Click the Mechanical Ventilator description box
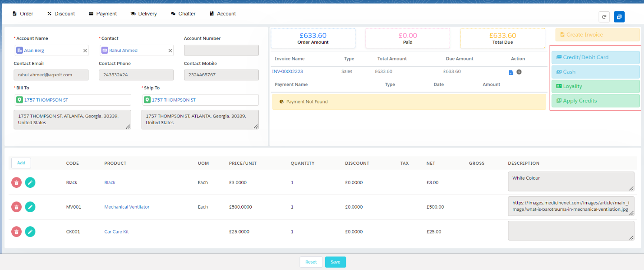Image resolution: width=644 pixels, height=270 pixels. (x=571, y=206)
